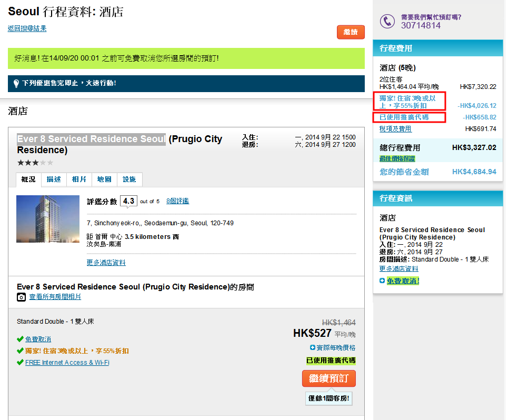
Task: Click the checkmark beside 55%折扣 offer
Action: pos(20,351)
